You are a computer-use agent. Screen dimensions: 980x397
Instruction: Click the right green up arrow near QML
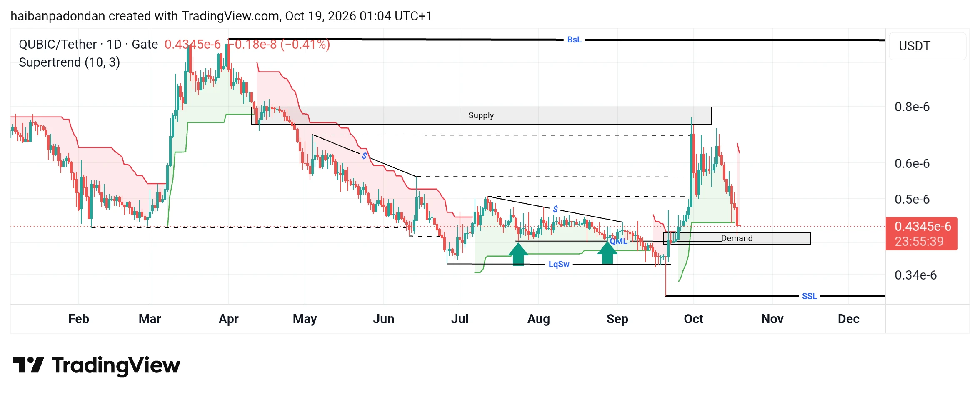607,252
